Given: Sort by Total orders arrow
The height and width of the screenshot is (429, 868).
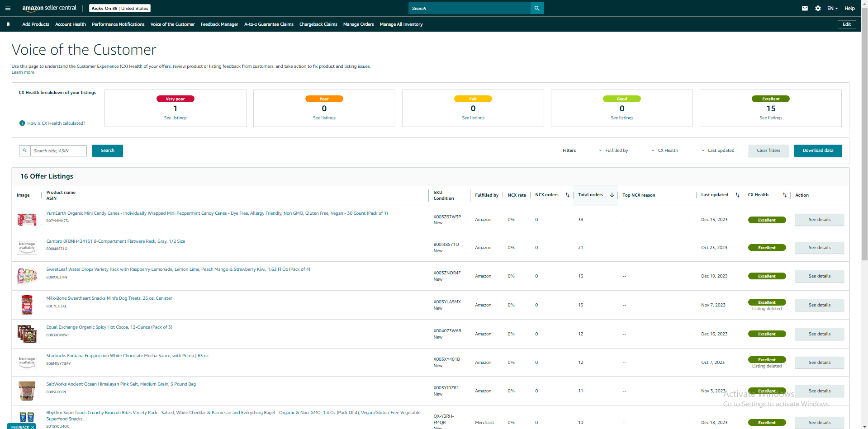Looking at the screenshot, I should click(x=612, y=195).
